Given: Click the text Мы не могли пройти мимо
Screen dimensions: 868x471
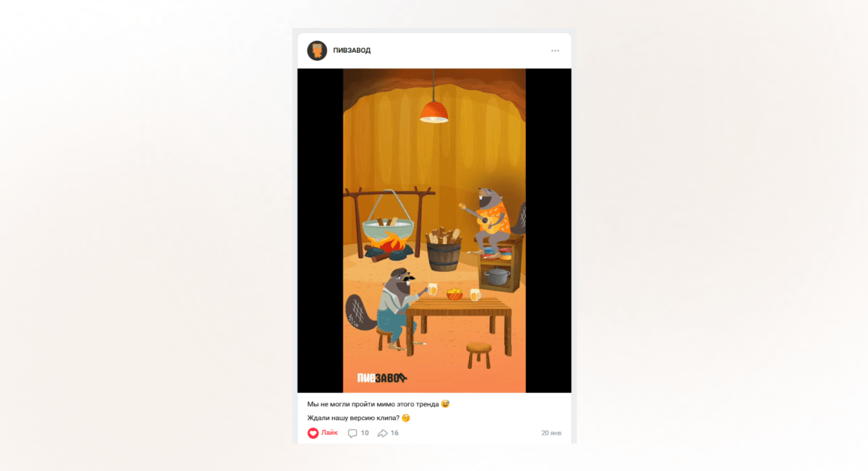Looking at the screenshot, I should click(351, 404).
